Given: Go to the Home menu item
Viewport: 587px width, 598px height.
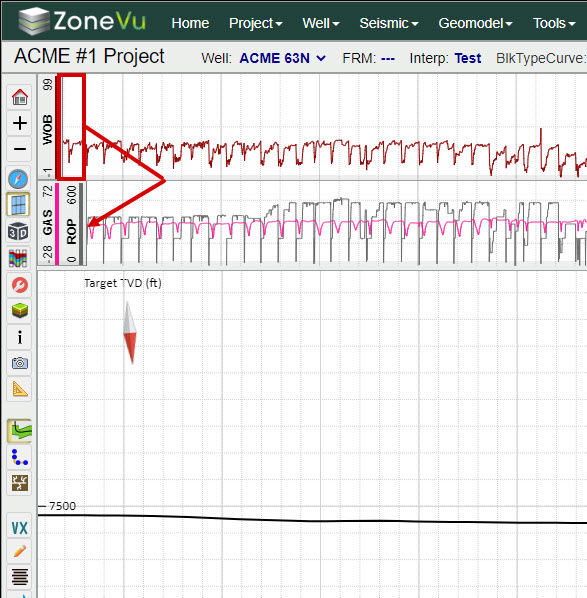Looking at the screenshot, I should (x=190, y=23).
